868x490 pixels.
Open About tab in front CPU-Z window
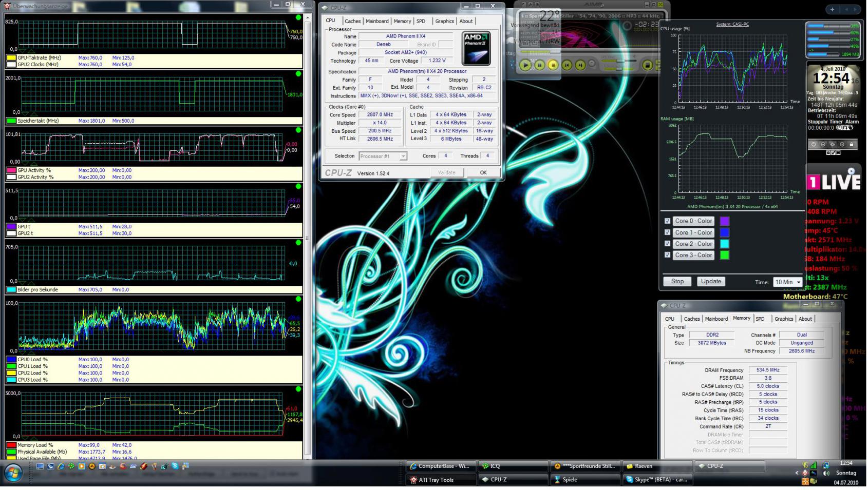pos(466,21)
